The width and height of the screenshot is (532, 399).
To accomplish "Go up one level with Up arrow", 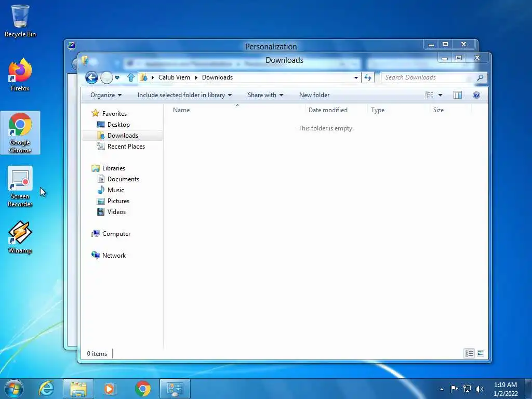I will [x=131, y=78].
